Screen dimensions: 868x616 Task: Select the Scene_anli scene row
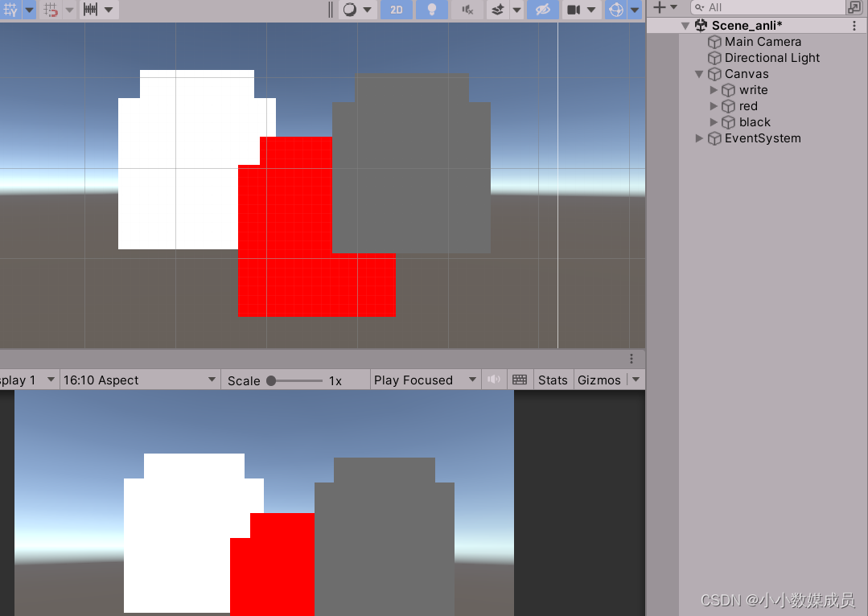click(756, 26)
